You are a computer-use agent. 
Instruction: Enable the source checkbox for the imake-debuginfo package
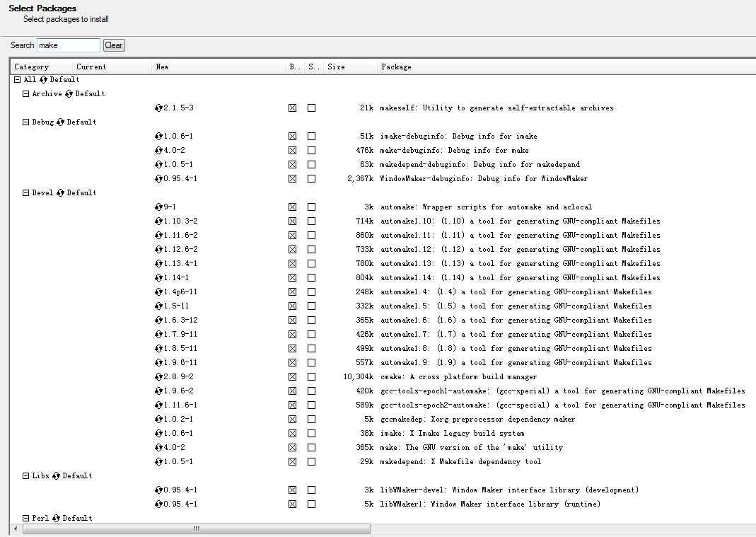point(311,136)
